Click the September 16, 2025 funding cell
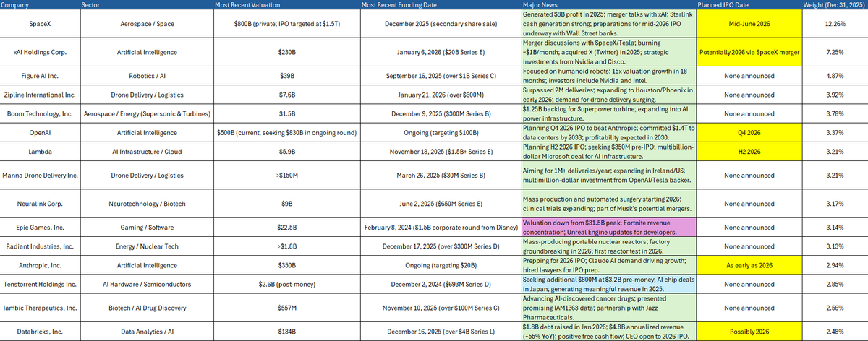This screenshot has height=341, width=868. point(440,76)
